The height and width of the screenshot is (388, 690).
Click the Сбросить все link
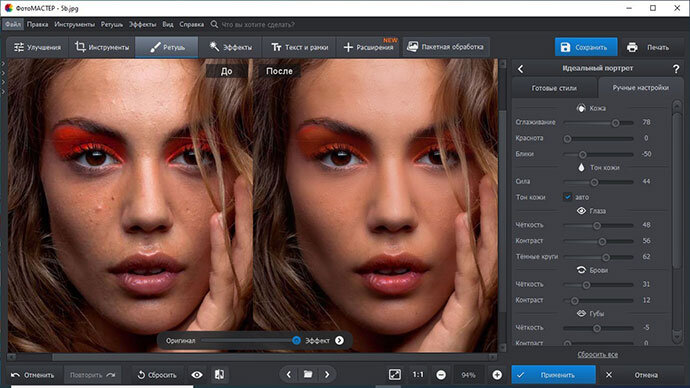(597, 355)
